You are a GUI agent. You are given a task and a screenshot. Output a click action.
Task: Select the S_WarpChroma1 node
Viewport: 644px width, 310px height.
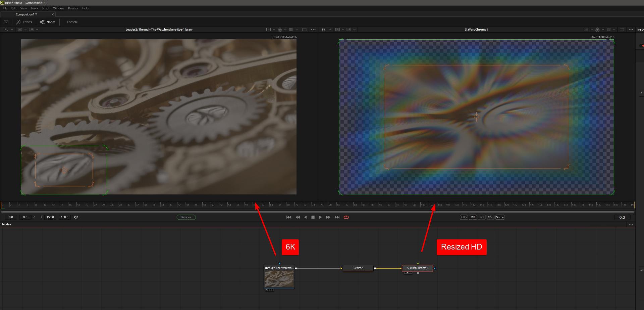coord(417,268)
